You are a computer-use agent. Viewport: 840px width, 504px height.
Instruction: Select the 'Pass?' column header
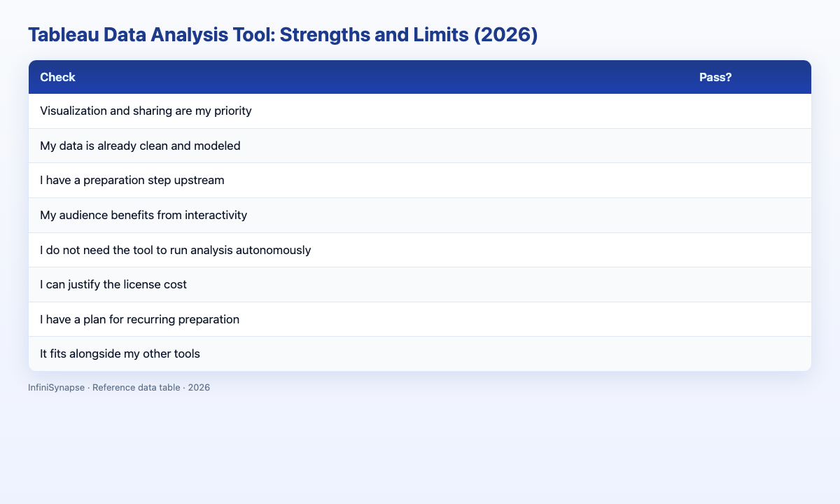715,77
